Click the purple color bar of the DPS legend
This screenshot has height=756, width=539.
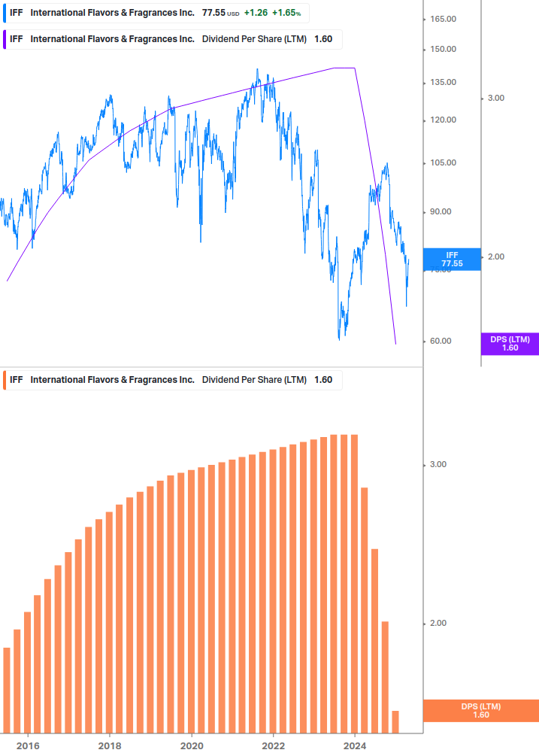(x=5, y=40)
